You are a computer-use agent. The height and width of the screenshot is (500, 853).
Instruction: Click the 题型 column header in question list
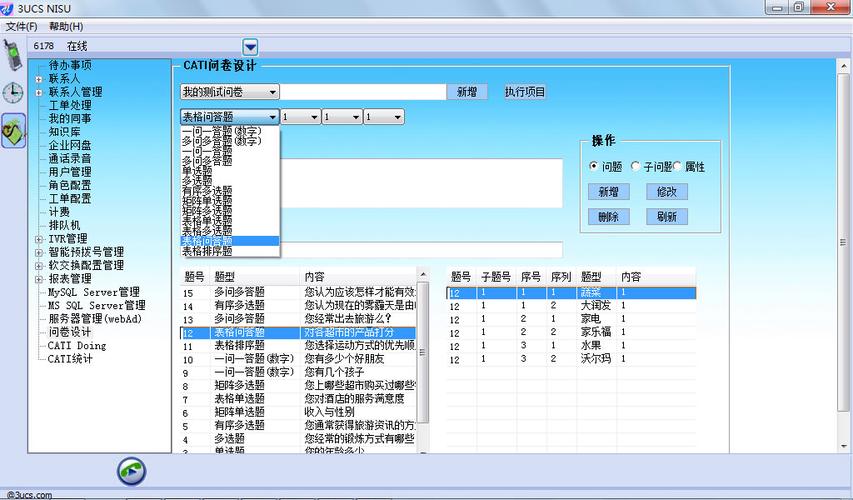[x=255, y=276]
